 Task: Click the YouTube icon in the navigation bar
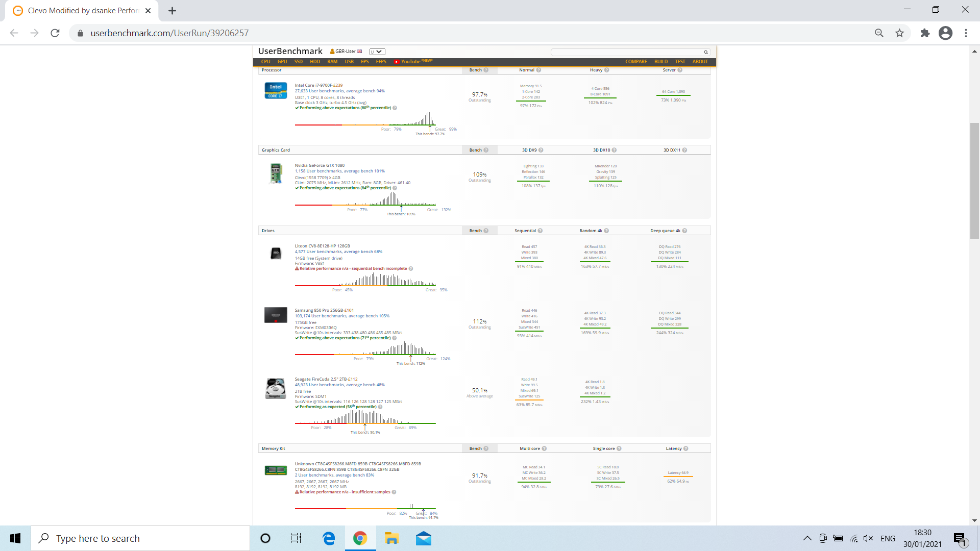397,62
